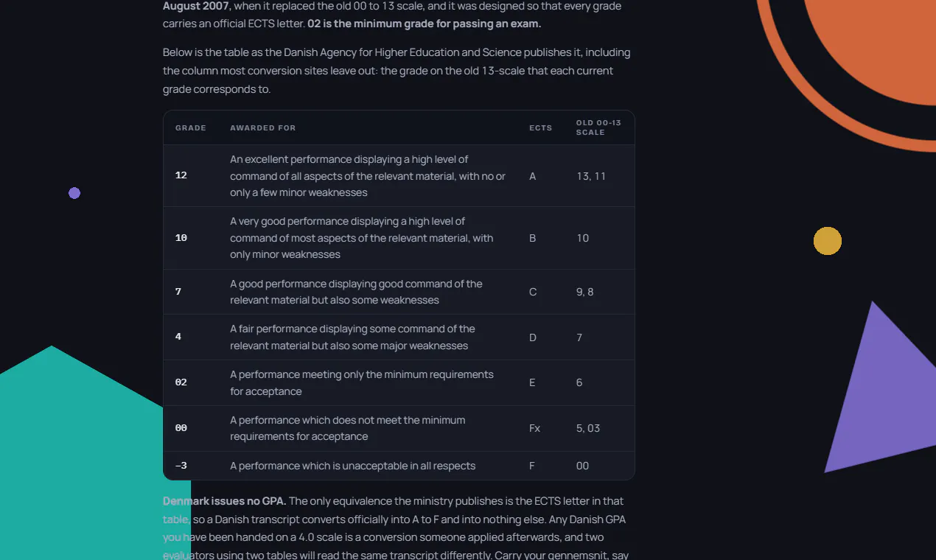Screen dimensions: 936x560
Task: Select the grade 4 cell
Action: pos(178,337)
